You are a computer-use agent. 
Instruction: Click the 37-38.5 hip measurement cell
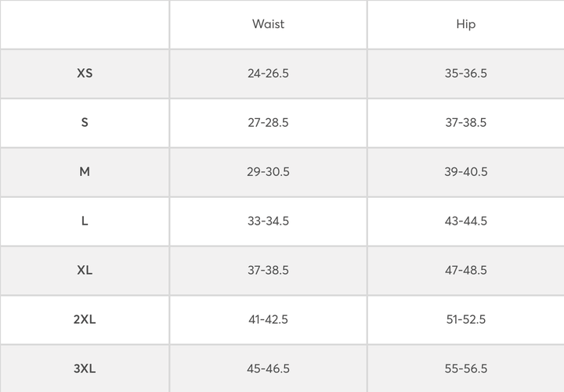tap(465, 123)
